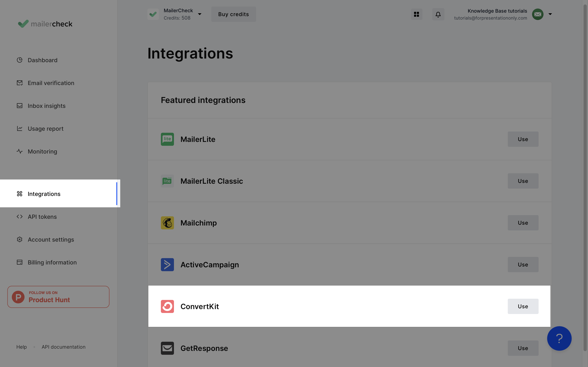Open the Dashboard menu item

[42, 60]
